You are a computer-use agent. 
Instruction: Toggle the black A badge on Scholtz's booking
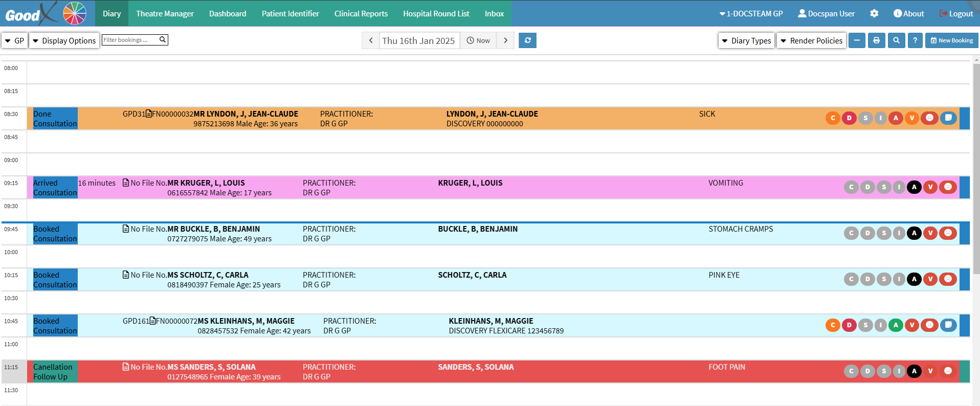coord(914,279)
